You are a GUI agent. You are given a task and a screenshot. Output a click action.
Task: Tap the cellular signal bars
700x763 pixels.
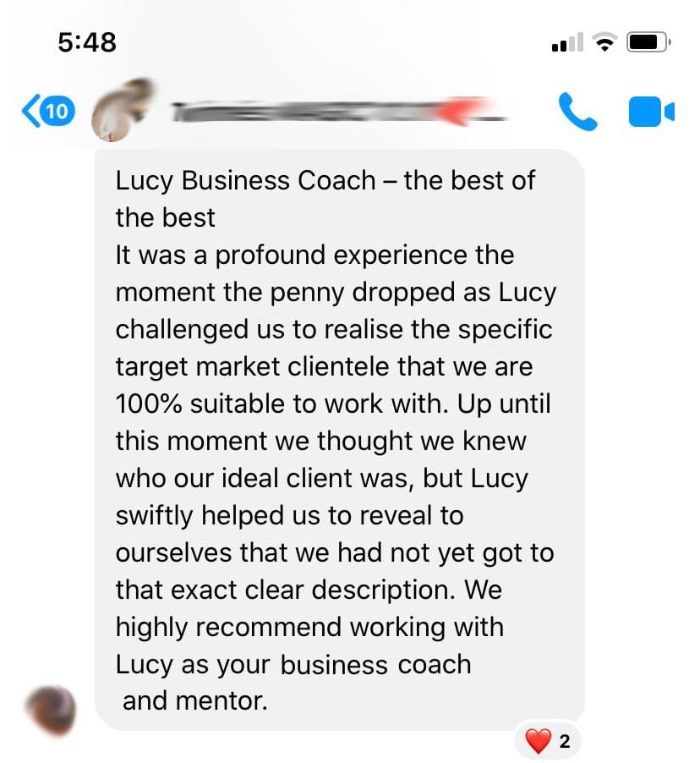pyautogui.click(x=567, y=42)
